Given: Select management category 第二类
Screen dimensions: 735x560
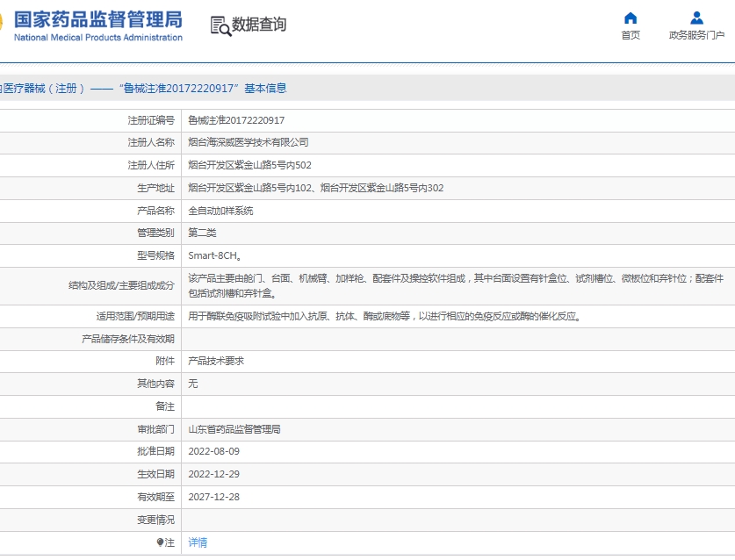Looking at the screenshot, I should click(202, 233).
